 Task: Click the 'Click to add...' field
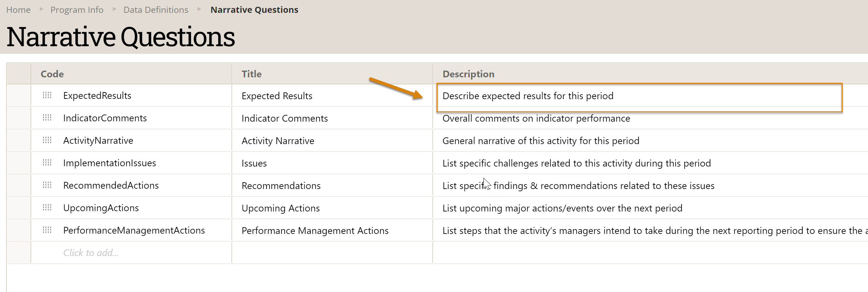91,253
